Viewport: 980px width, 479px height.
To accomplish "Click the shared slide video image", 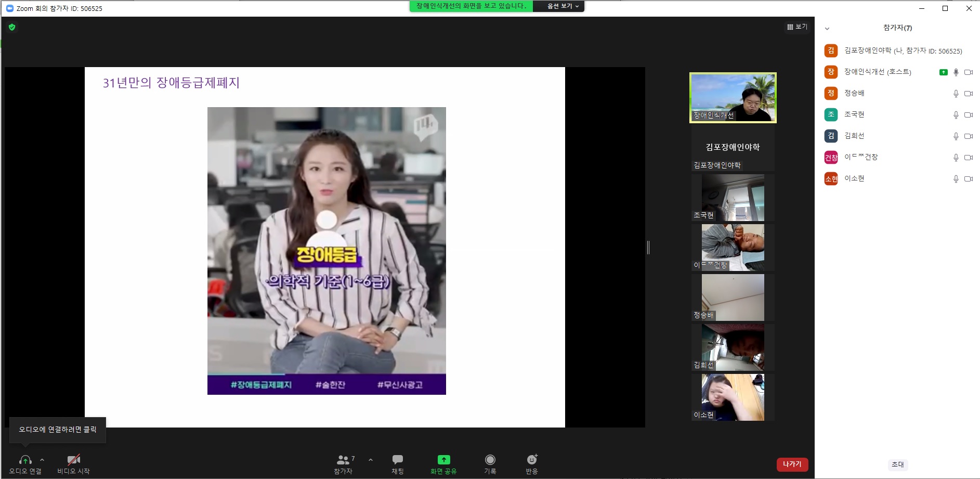I will point(326,251).
